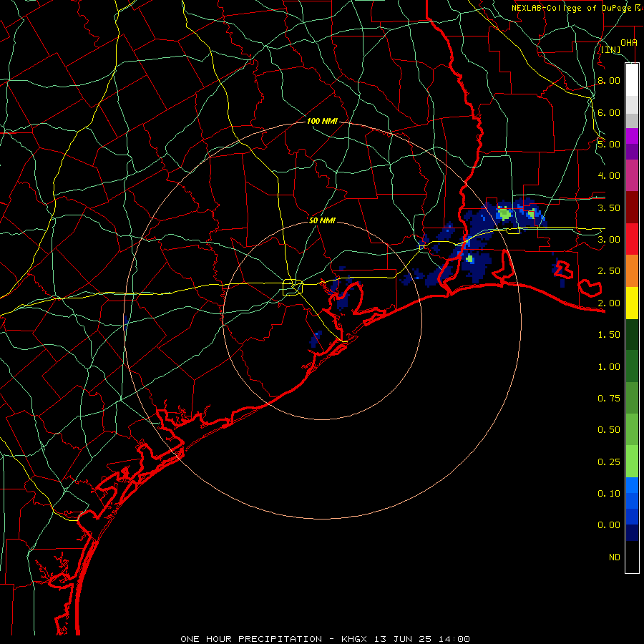The image size is (644, 644).
Task: Click the yellow Houston highway loop at the map center
Action: (293, 287)
